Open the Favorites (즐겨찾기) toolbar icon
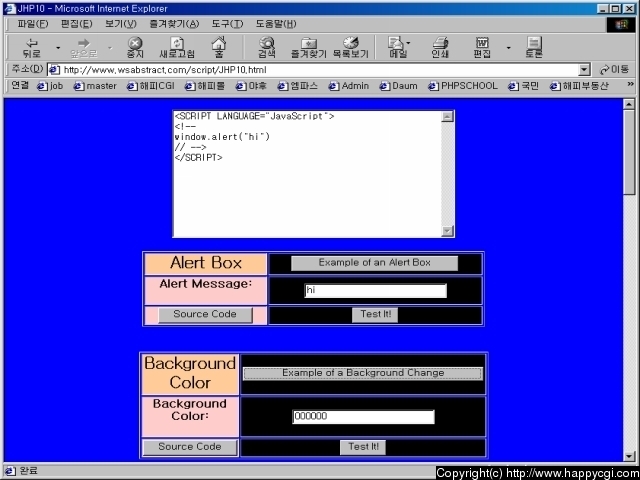Screen dimensions: 640x480 point(309,48)
